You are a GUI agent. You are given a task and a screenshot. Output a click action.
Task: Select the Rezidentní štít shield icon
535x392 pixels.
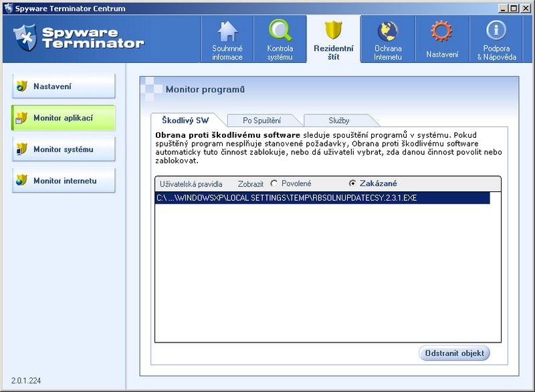pos(333,31)
